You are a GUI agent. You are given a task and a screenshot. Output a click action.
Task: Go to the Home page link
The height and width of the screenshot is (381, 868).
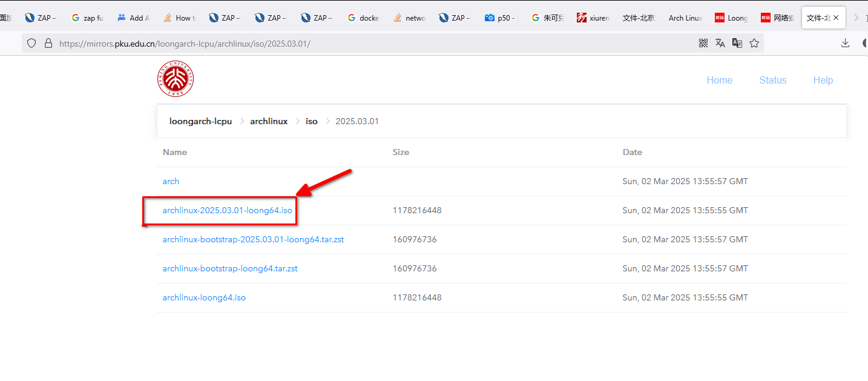(719, 80)
